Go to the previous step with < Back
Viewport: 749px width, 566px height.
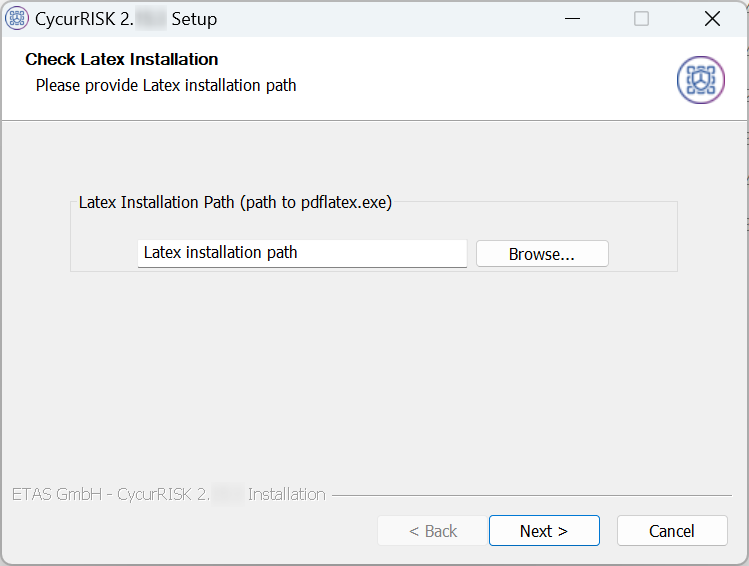pyautogui.click(x=433, y=531)
